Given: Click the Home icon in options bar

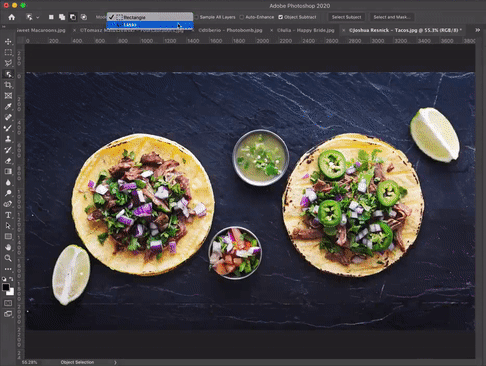Looking at the screenshot, I should [12, 17].
